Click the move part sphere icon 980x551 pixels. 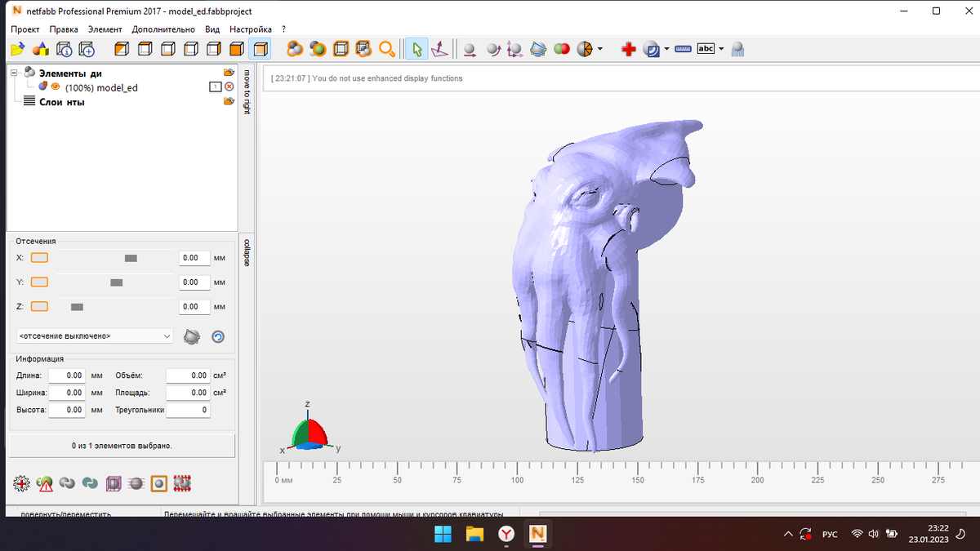click(470, 50)
